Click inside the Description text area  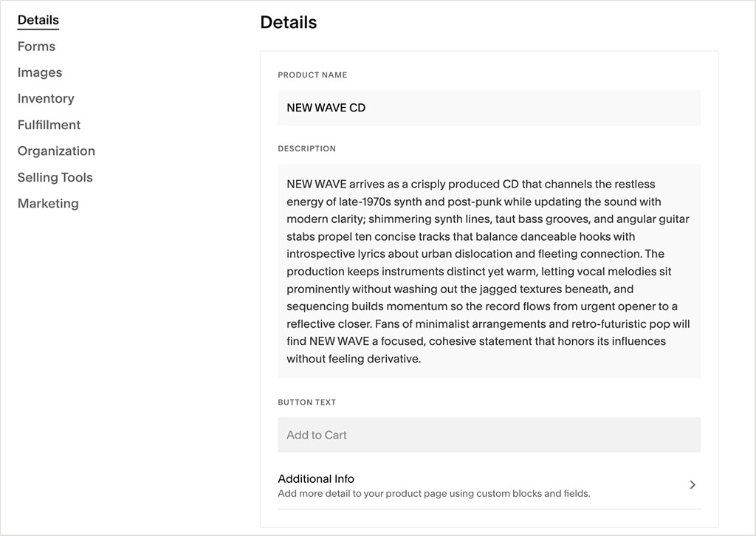click(489, 272)
